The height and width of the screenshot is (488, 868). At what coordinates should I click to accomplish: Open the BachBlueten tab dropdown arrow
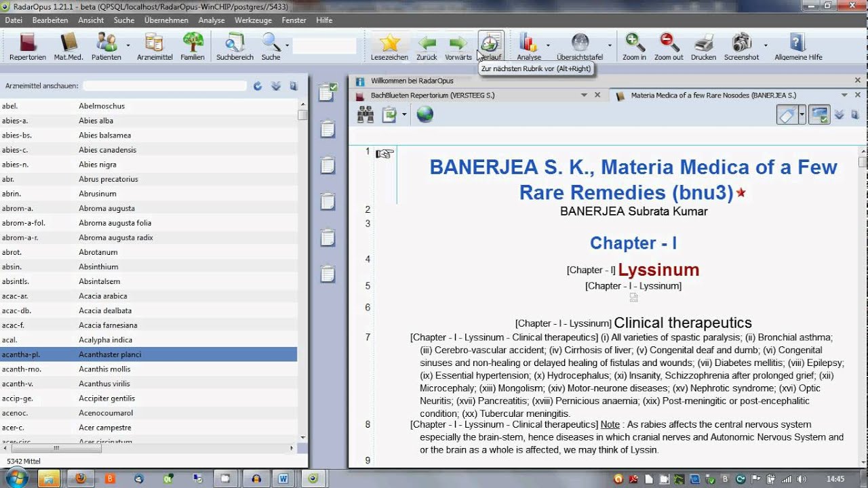point(584,96)
